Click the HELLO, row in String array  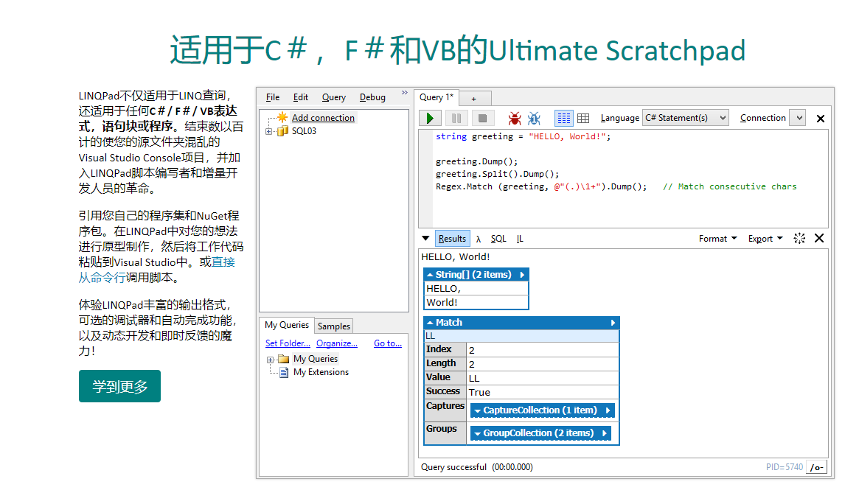tap(476, 288)
